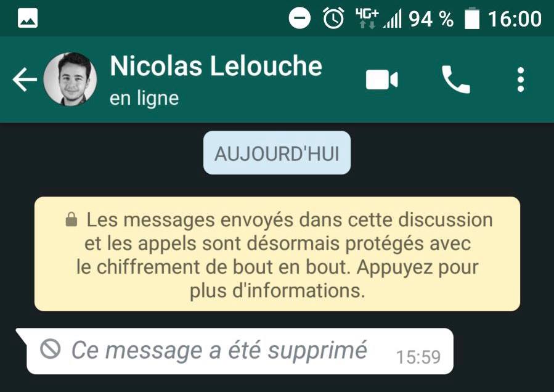Open the end-to-end encryption info notice
Screen dimensions: 554x392
[277, 254]
